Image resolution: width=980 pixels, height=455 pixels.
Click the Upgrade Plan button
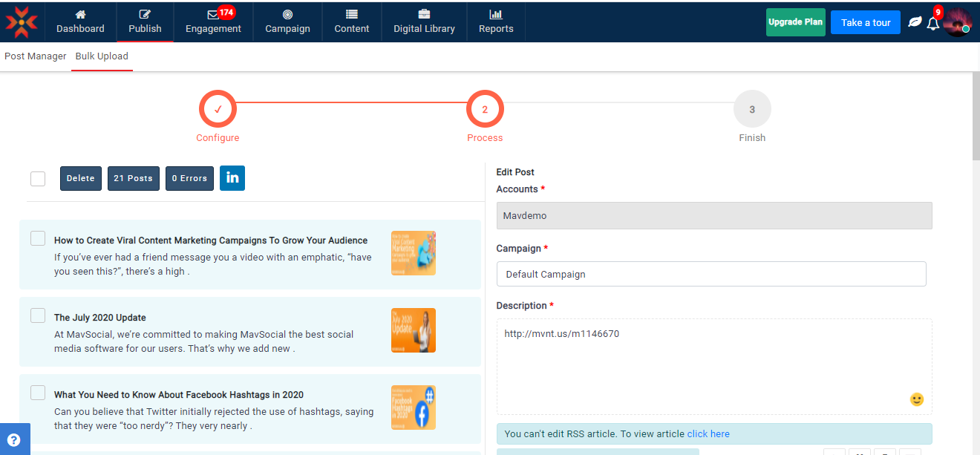click(795, 22)
